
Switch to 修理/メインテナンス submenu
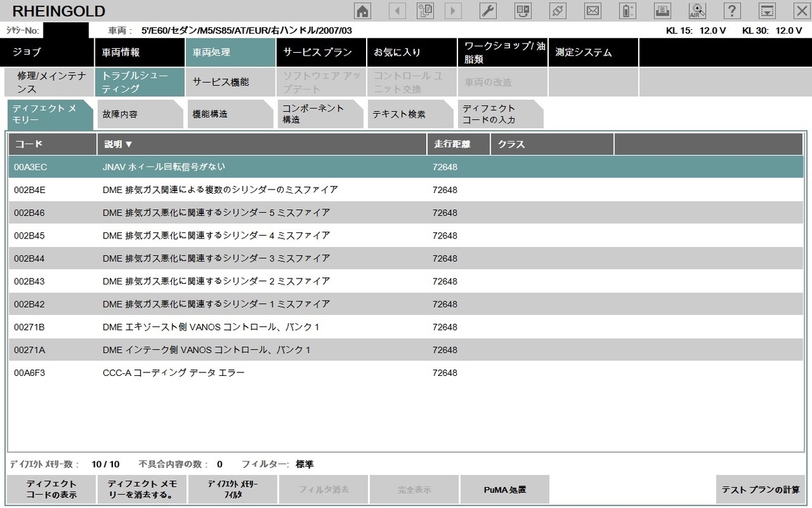51,82
